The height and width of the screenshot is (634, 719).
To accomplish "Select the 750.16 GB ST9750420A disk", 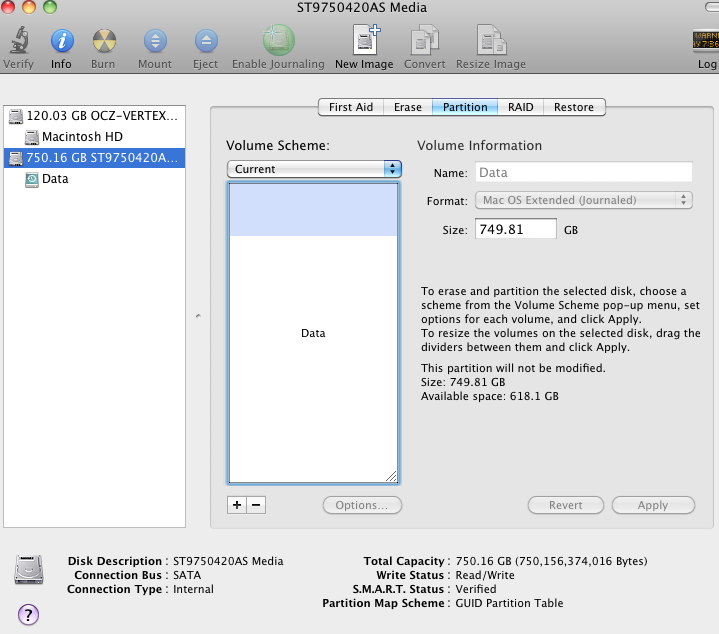I will tap(94, 158).
